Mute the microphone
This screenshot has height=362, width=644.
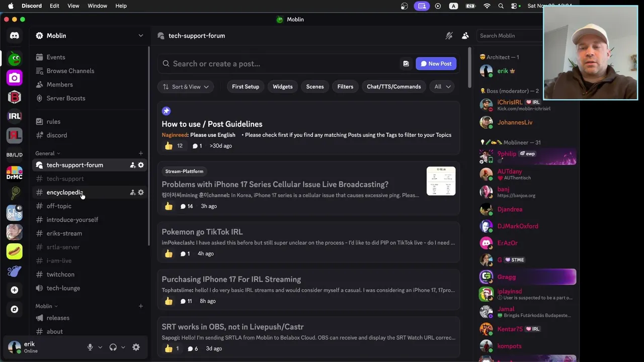click(90, 347)
